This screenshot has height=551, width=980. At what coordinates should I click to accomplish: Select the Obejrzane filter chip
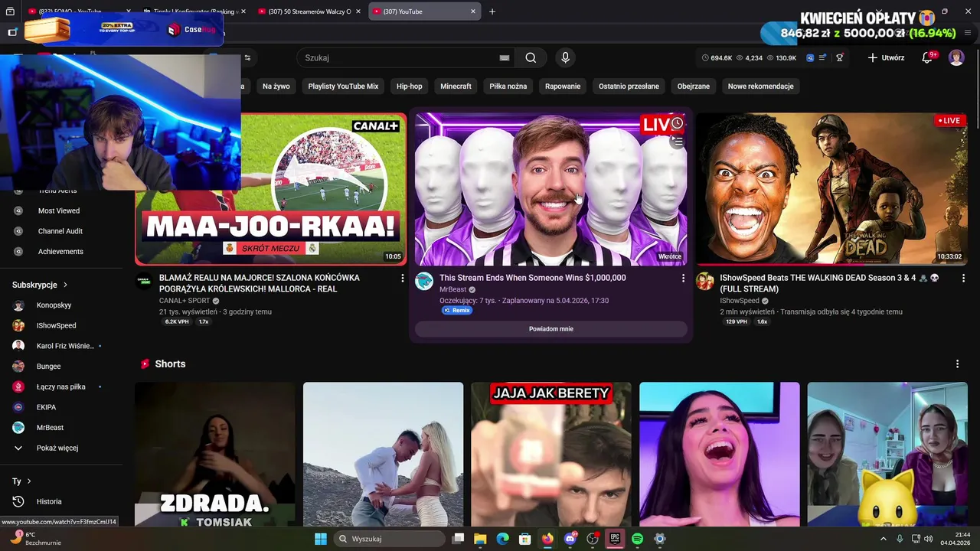click(x=694, y=86)
